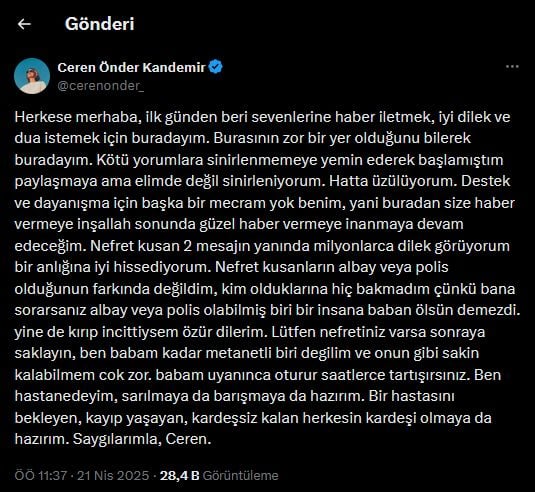Open Ceren Önder Kandemir's profile avatar

point(32,76)
